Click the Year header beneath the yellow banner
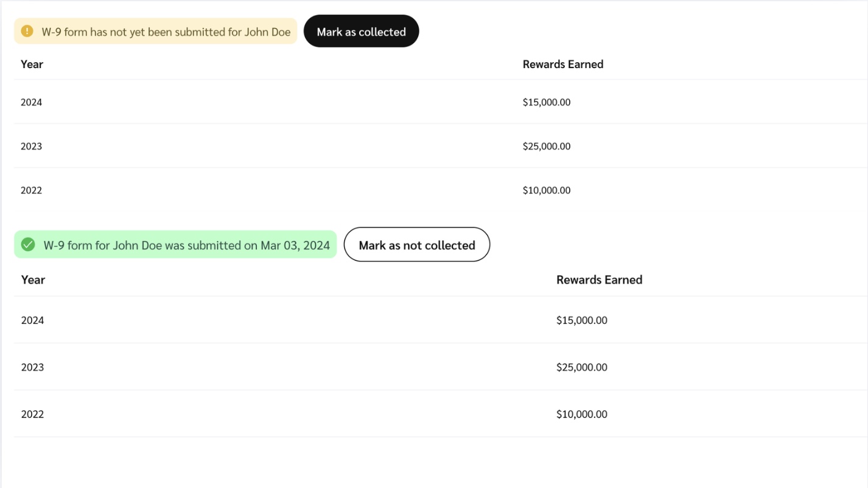The width and height of the screenshot is (868, 488). pos(32,64)
